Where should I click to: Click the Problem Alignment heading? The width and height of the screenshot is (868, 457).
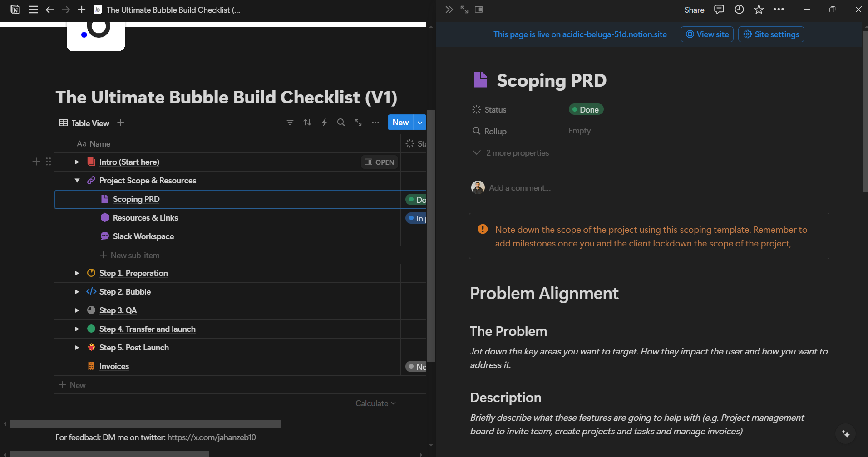click(544, 293)
